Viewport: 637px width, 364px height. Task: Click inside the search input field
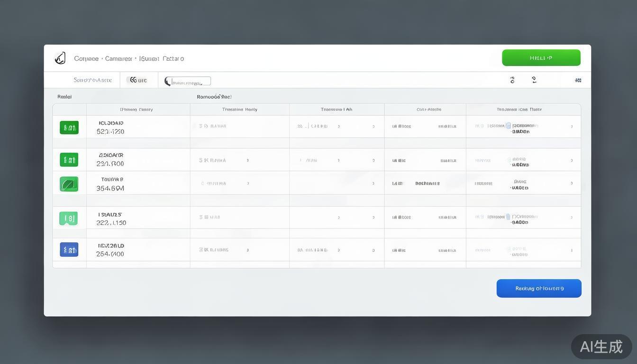[x=187, y=80]
